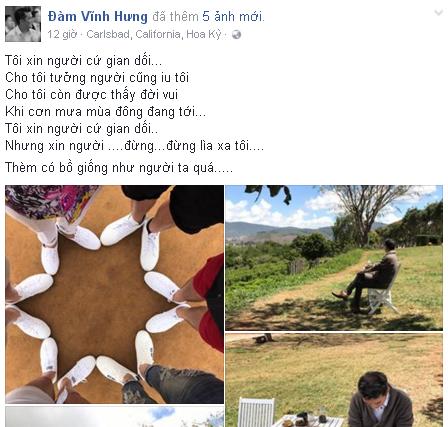Click the lyric line 'Cho tôi còn được thấy đời vui'
448x427 pixels.
point(91,95)
